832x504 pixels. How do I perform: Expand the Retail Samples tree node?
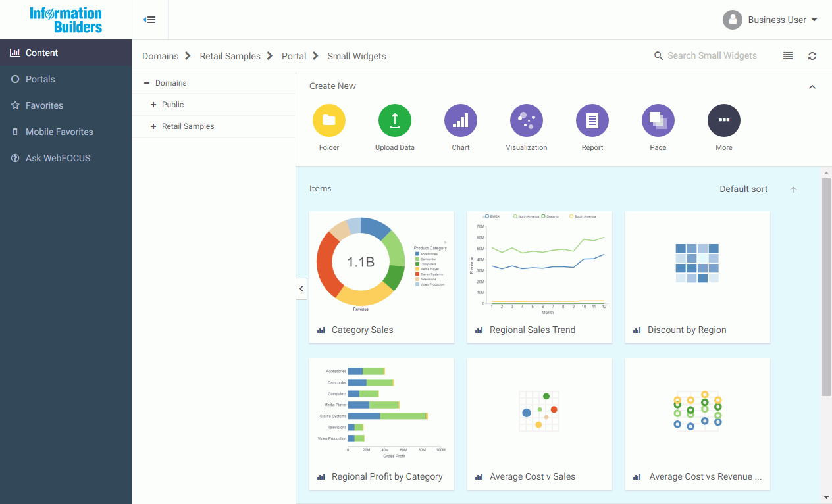tap(153, 126)
